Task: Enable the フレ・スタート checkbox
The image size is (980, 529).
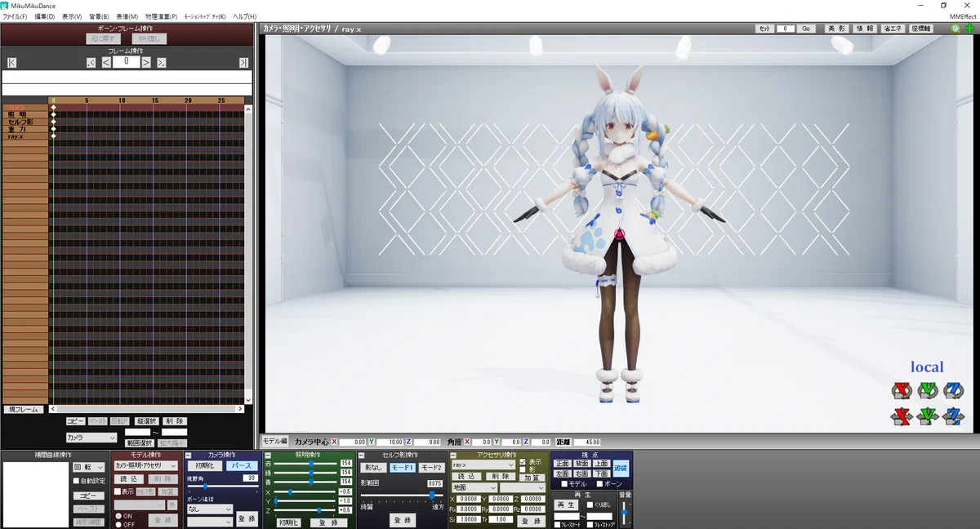Action: (558, 525)
